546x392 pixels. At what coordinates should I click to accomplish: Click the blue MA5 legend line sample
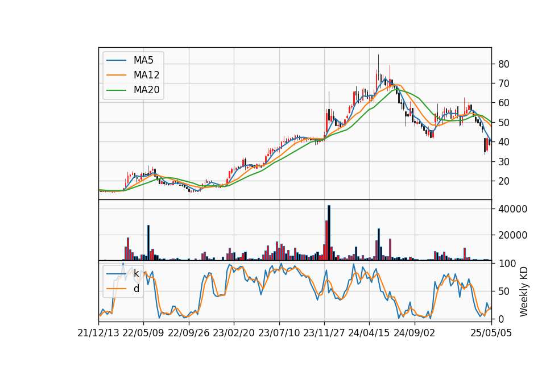[x=116, y=60]
